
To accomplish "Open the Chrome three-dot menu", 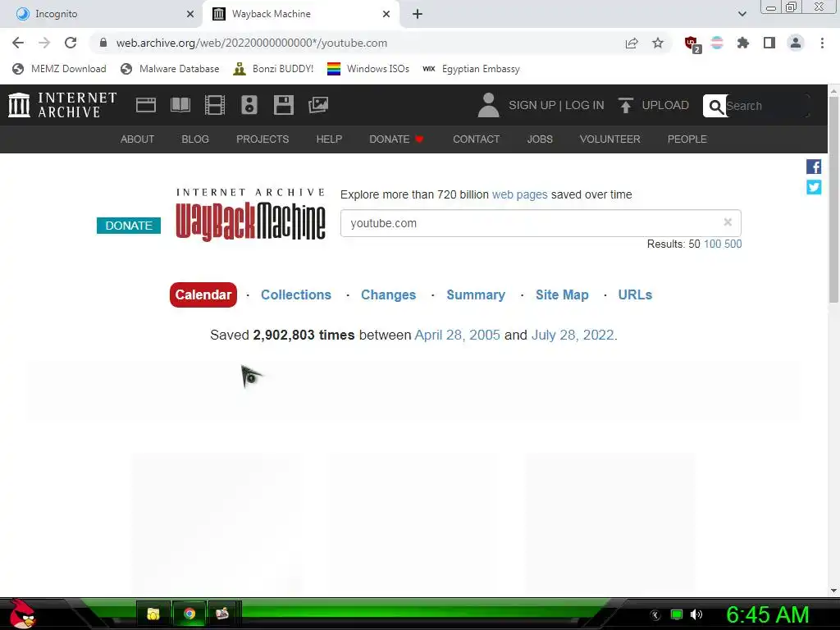I will 822,43.
